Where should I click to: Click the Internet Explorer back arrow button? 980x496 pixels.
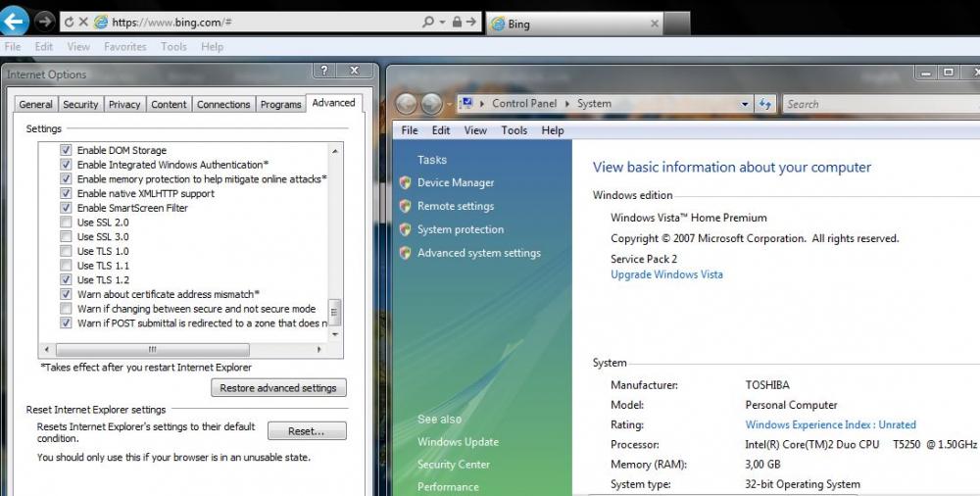[14, 22]
